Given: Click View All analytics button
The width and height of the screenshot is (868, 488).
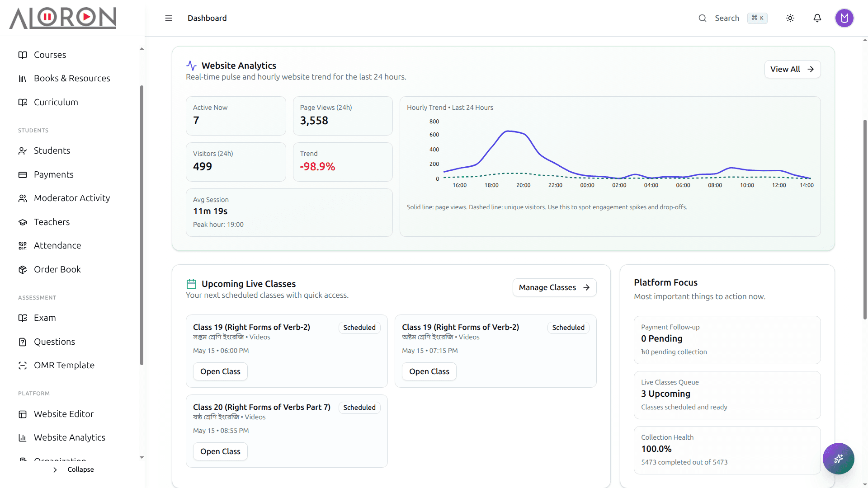Looking at the screenshot, I should tap(793, 69).
